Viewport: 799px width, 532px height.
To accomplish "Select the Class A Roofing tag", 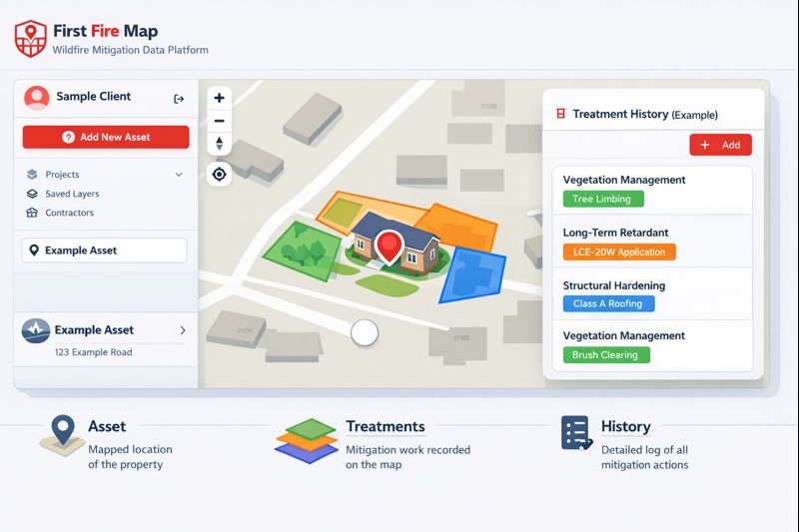I will pos(608,303).
